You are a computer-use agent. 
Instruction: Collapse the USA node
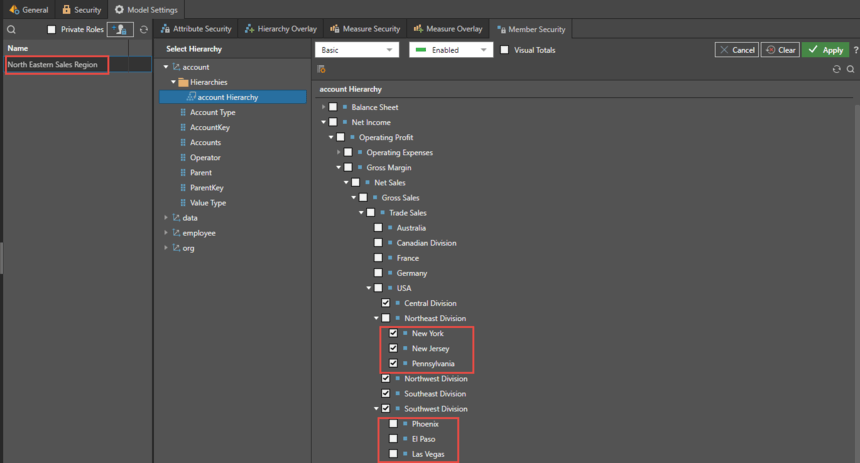pos(369,288)
